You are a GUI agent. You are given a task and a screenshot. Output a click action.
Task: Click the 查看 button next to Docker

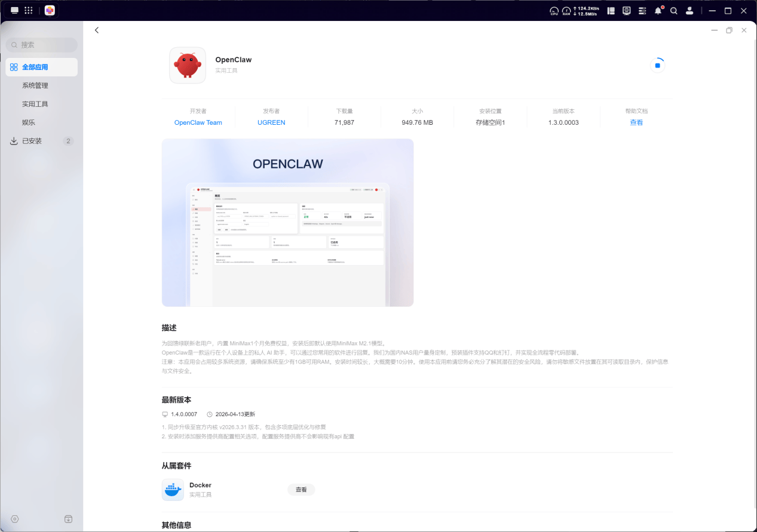click(301, 490)
